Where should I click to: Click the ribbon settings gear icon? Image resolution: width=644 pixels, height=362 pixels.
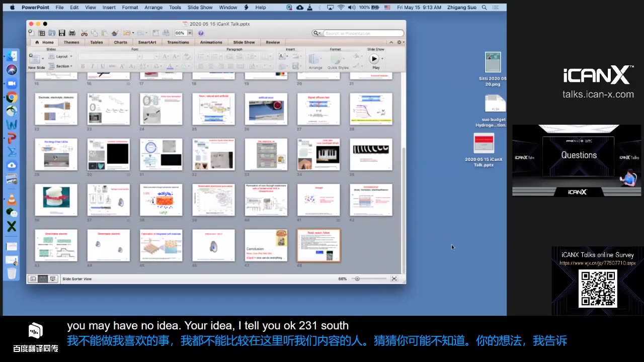point(399,42)
